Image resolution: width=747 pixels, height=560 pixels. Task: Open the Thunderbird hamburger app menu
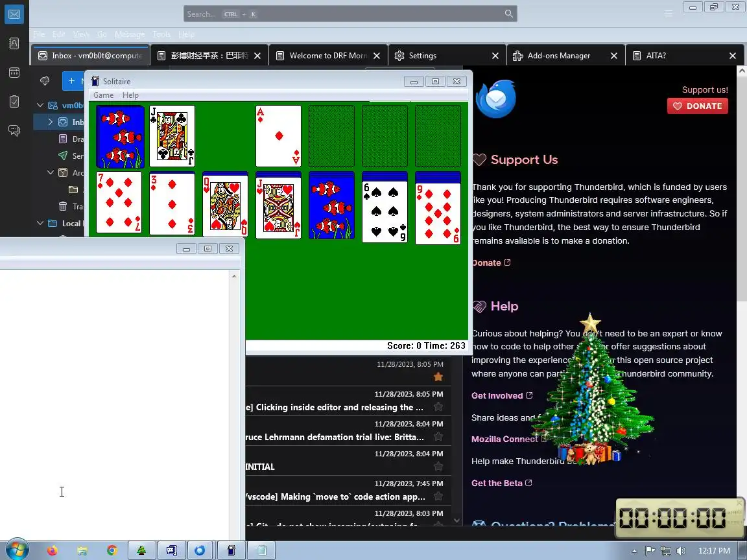click(x=669, y=14)
